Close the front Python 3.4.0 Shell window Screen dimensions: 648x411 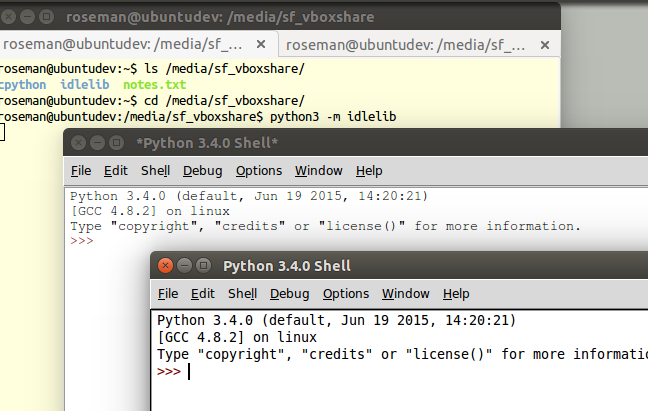[165, 266]
